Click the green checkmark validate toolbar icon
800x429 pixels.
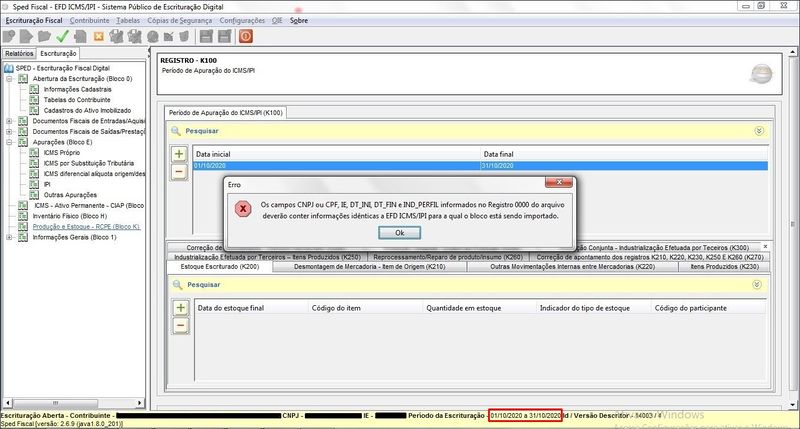62,36
